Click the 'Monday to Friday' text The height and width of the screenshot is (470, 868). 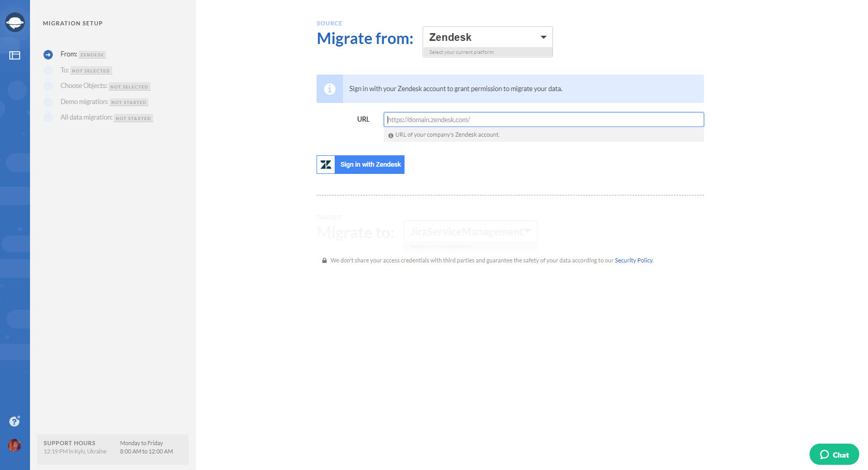142,443
